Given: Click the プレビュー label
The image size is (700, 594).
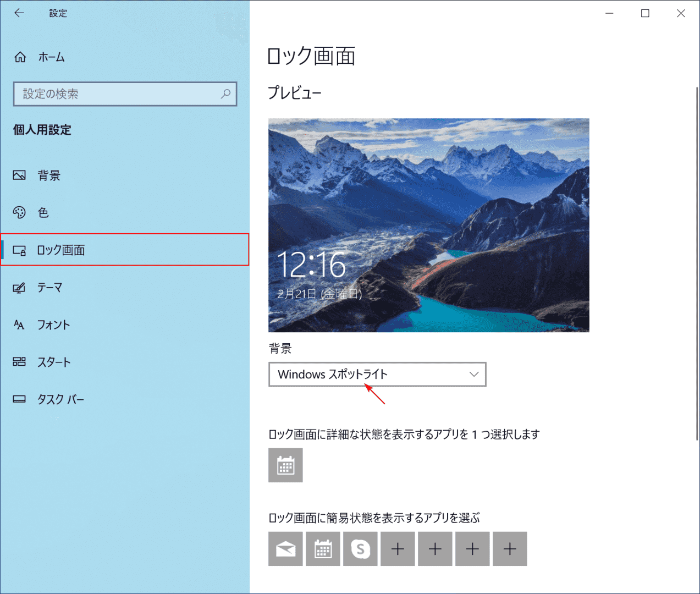Looking at the screenshot, I should coord(294,93).
